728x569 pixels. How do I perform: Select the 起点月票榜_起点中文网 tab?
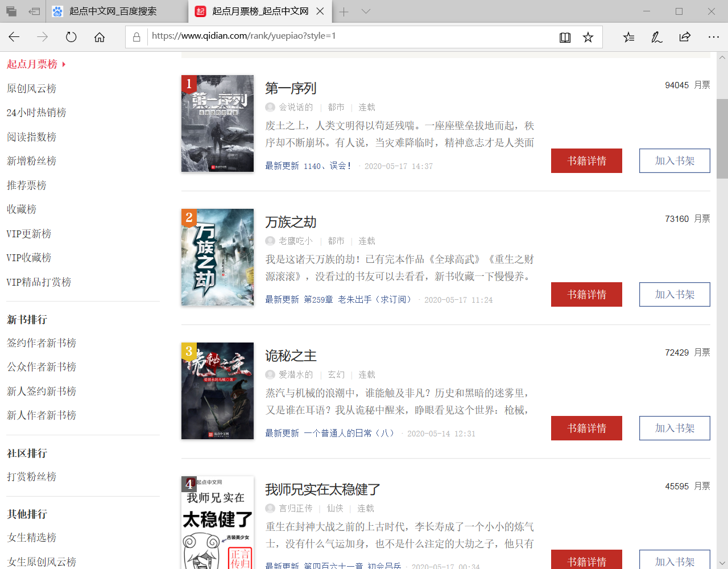260,11
